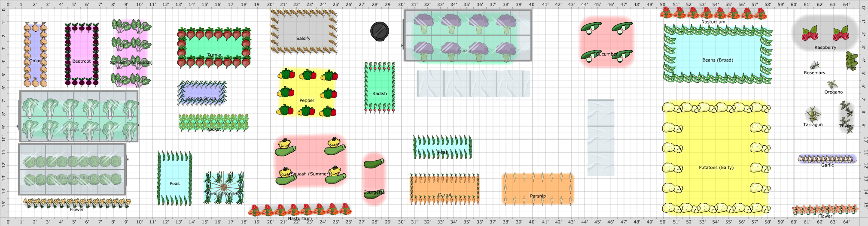Select the Cucumber planting area

pos(607,42)
